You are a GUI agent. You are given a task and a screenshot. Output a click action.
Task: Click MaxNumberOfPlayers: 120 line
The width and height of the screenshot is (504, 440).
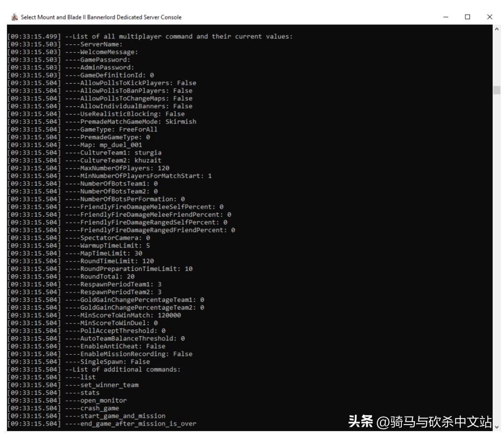tap(88, 168)
